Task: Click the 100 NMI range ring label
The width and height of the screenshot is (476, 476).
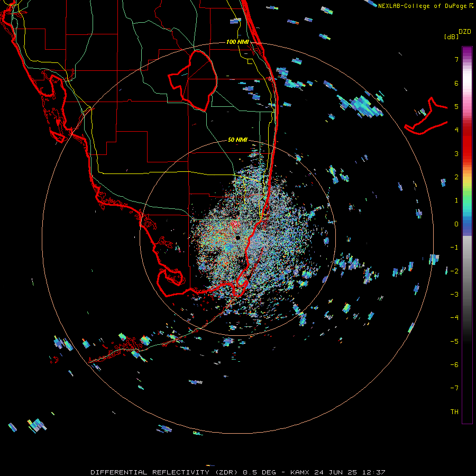Action: 237,42
